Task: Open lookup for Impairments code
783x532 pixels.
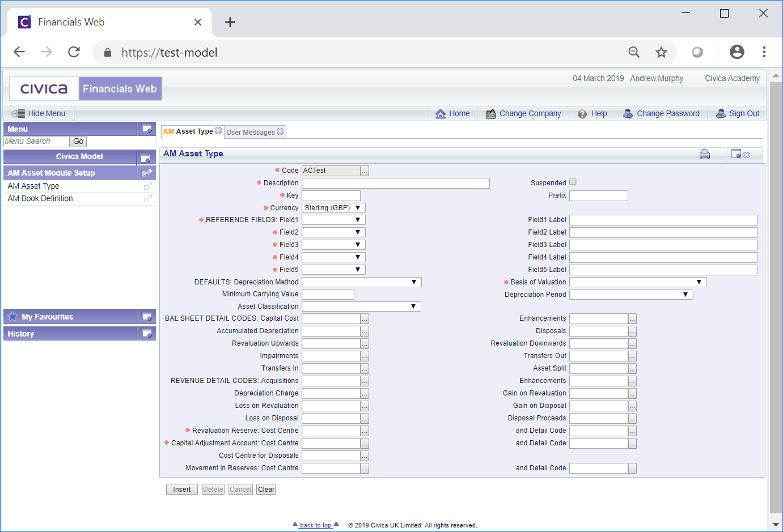Action: click(365, 356)
